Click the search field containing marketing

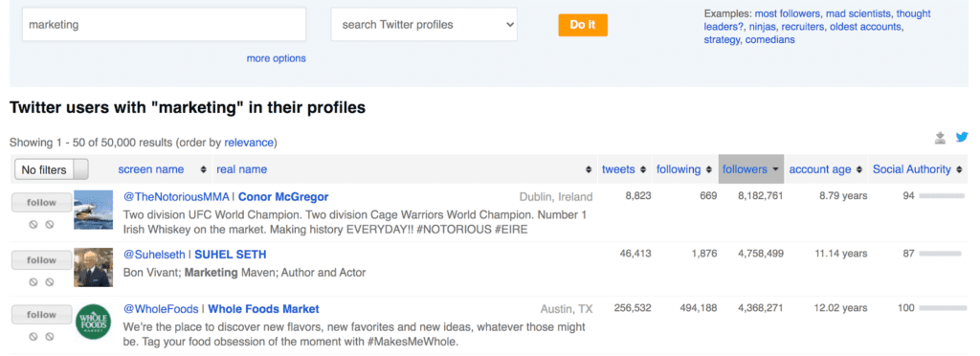pos(164,25)
